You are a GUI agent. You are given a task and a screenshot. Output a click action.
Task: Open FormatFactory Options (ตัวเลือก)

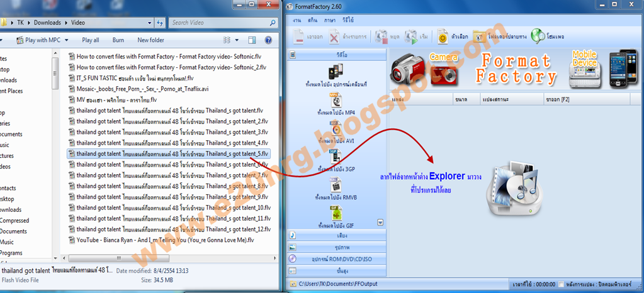coord(452,36)
